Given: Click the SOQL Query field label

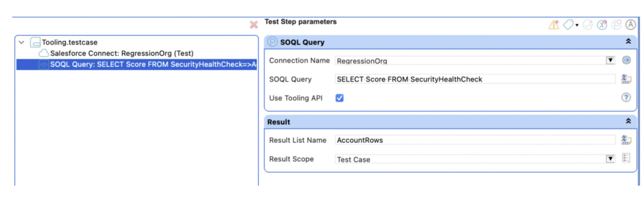Looking at the screenshot, I should [x=290, y=79].
